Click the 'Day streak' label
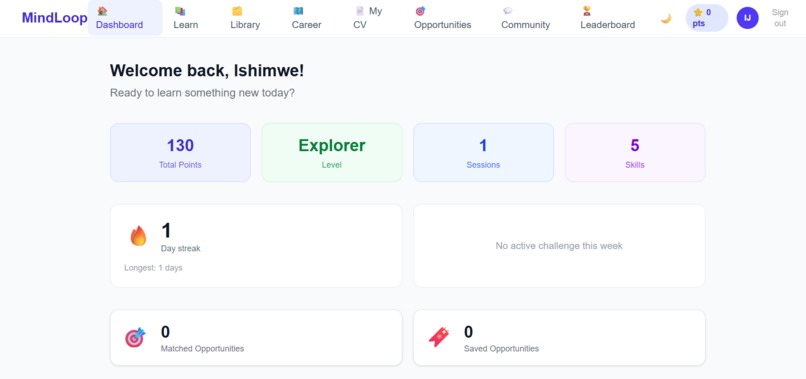The height and width of the screenshot is (379, 806). pyautogui.click(x=180, y=248)
